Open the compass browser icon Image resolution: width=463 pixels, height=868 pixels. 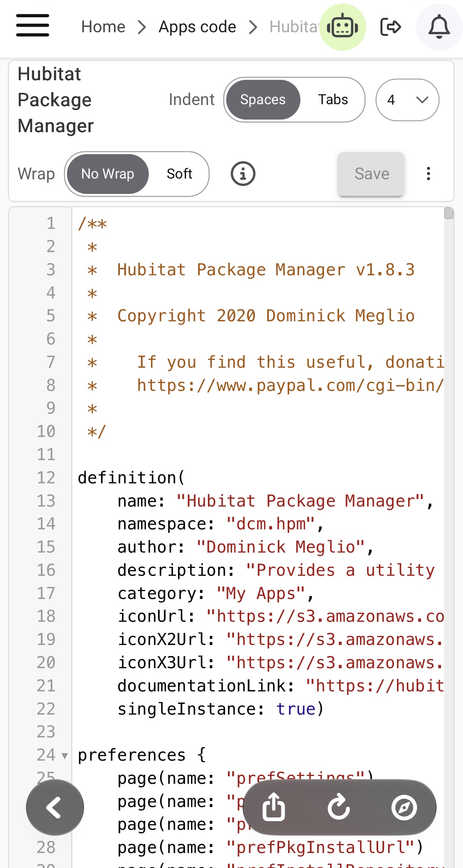pyautogui.click(x=404, y=808)
